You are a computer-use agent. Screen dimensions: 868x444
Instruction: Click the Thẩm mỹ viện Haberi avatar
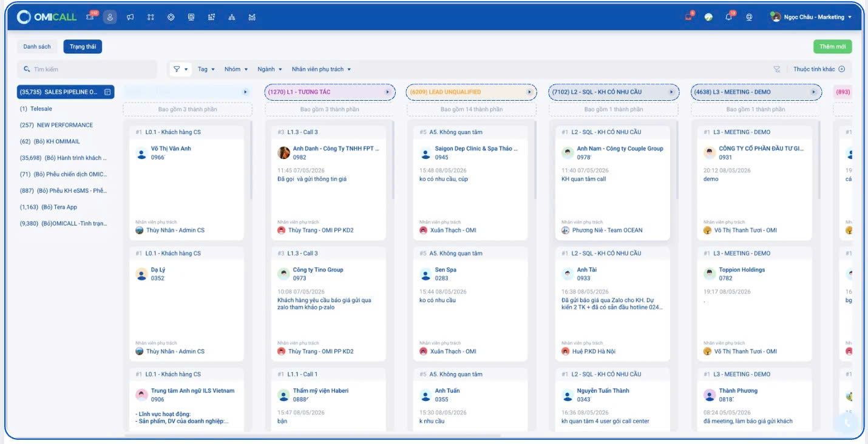[x=283, y=395]
